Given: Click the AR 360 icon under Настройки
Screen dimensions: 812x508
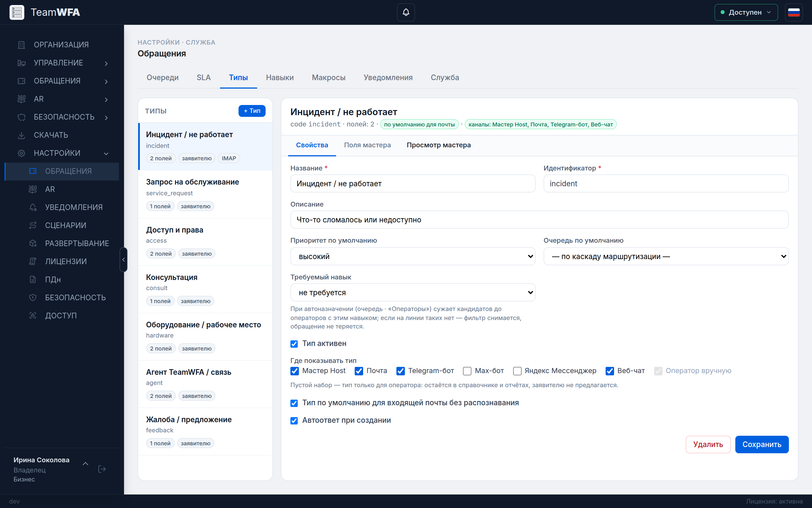Looking at the screenshot, I should coord(32,189).
